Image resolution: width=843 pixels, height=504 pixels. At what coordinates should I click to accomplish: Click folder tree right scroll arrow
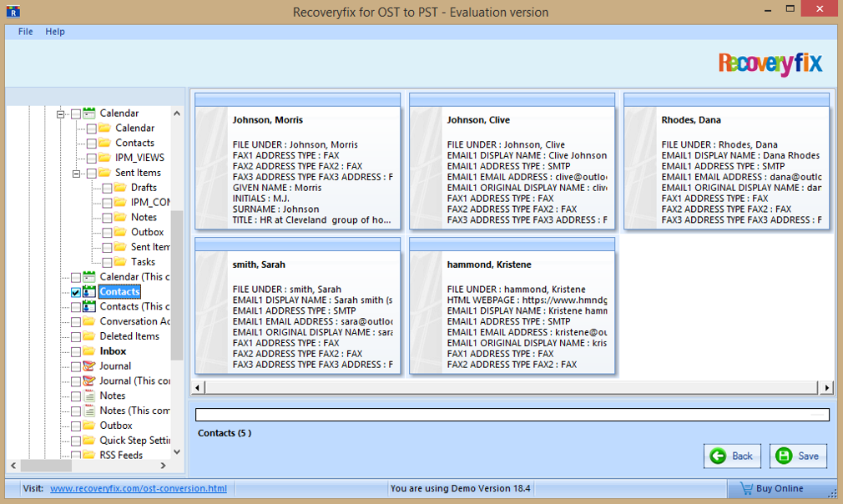pyautogui.click(x=164, y=466)
